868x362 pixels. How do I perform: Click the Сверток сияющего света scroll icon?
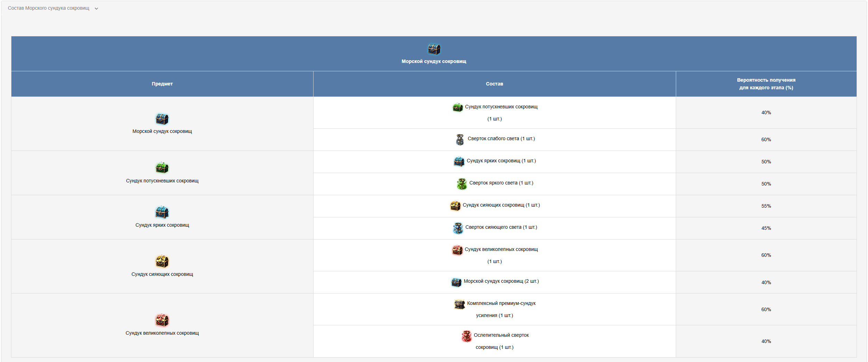tap(458, 228)
